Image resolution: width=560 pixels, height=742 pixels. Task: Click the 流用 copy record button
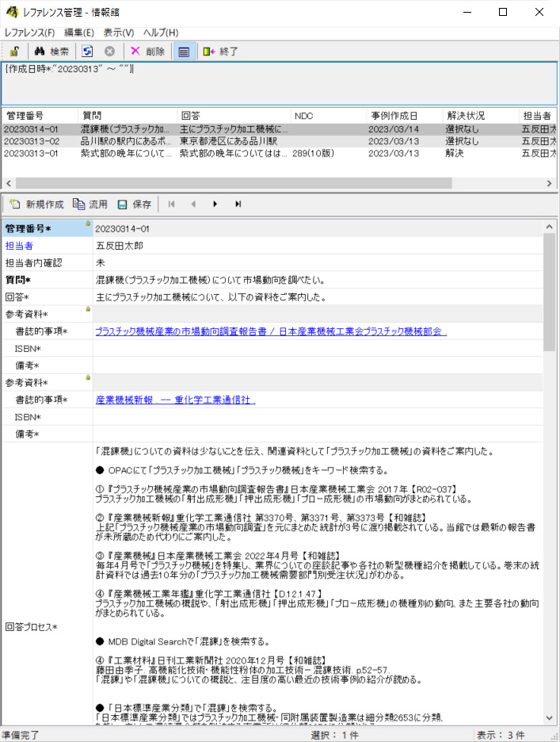90,204
